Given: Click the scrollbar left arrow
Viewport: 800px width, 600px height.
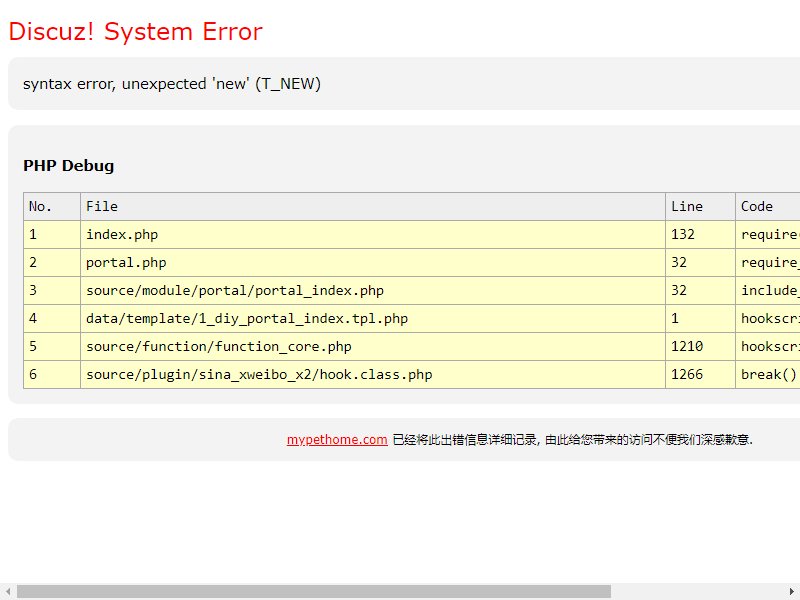Looking at the screenshot, I should (8, 592).
